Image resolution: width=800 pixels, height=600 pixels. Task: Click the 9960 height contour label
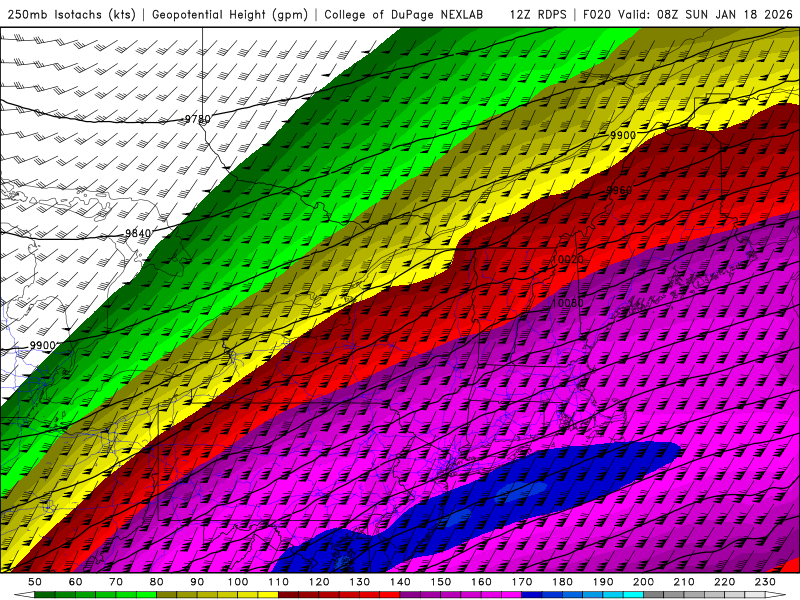[x=619, y=190]
